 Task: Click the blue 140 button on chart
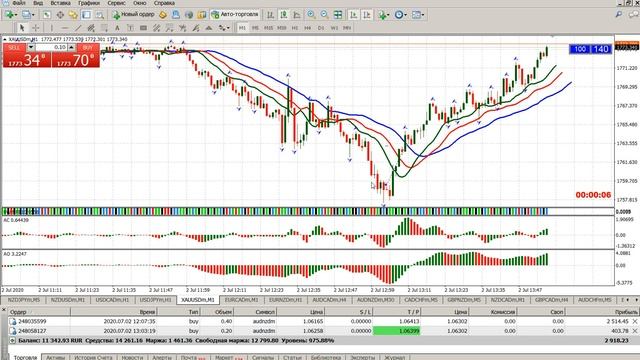[x=601, y=49]
